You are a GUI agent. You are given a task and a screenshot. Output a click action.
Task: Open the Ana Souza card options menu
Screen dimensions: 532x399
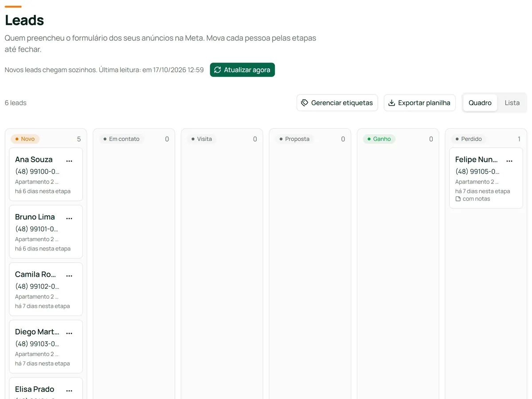point(69,161)
